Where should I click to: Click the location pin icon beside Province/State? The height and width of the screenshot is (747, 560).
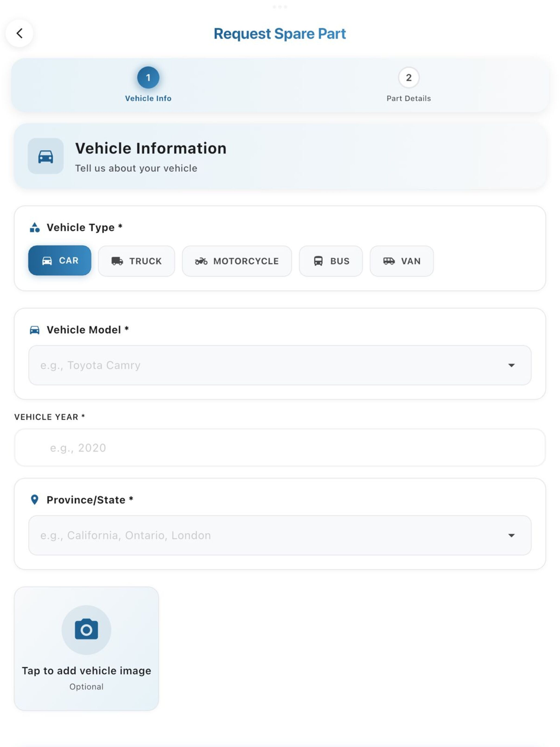[34, 499]
